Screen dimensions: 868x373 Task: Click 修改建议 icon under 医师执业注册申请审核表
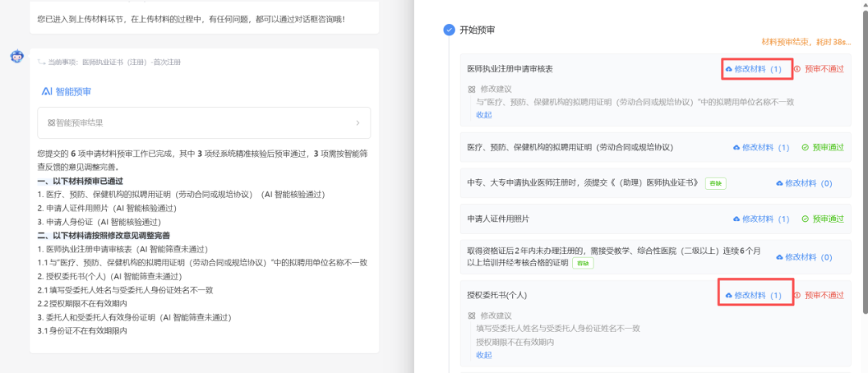coord(472,88)
